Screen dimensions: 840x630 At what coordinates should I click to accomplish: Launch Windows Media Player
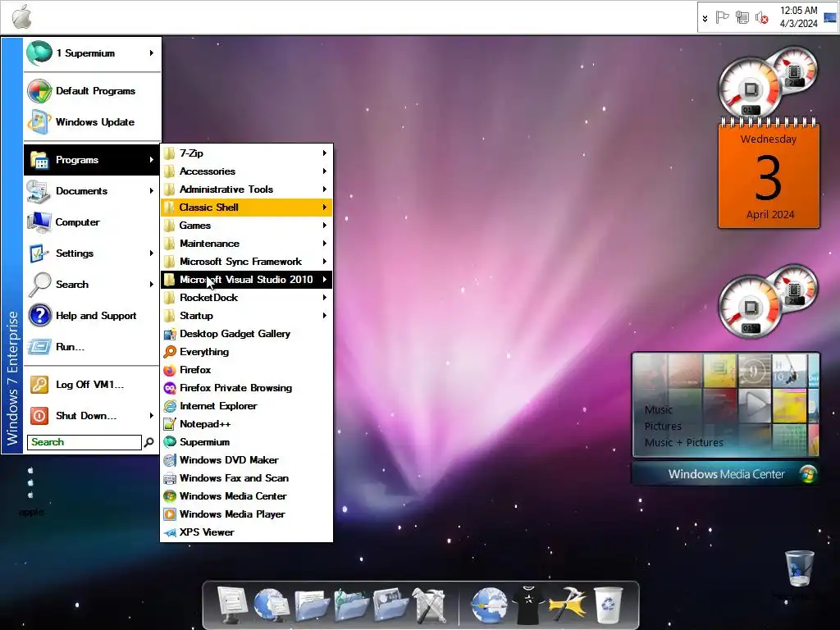pyautogui.click(x=246, y=514)
